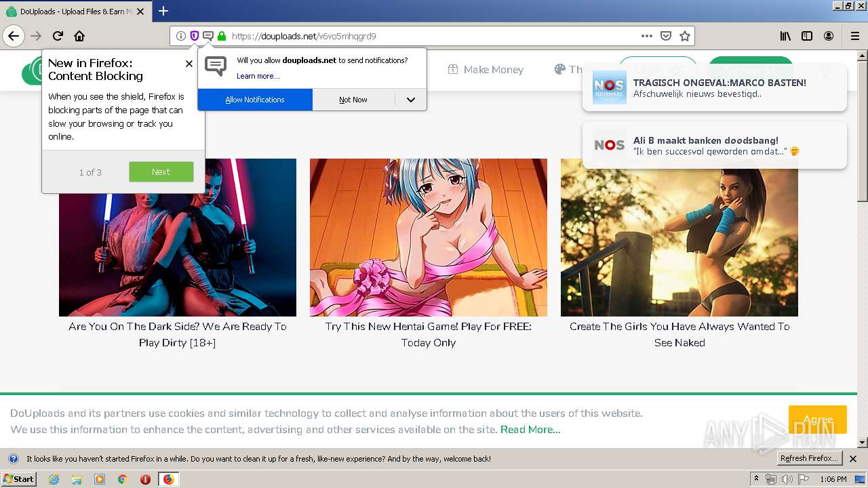Click the volume speaker tray icon
This screenshot has height=488, width=868.
click(787, 479)
